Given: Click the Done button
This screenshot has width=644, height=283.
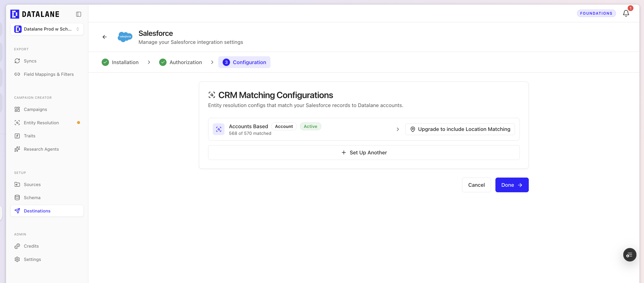Looking at the screenshot, I should pyautogui.click(x=512, y=185).
